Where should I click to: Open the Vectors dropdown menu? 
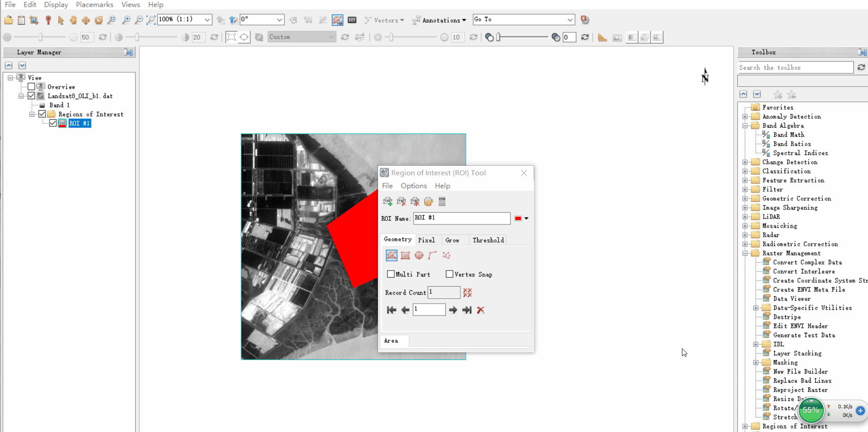click(x=385, y=20)
